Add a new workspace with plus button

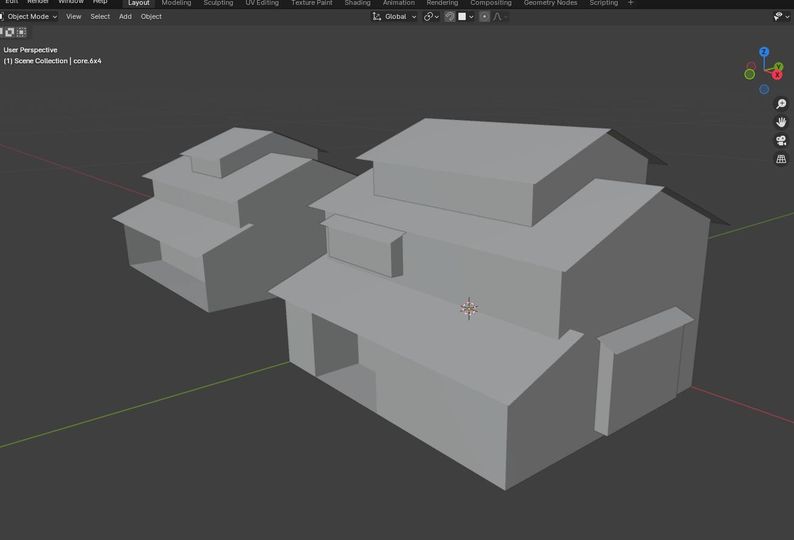pos(630,3)
